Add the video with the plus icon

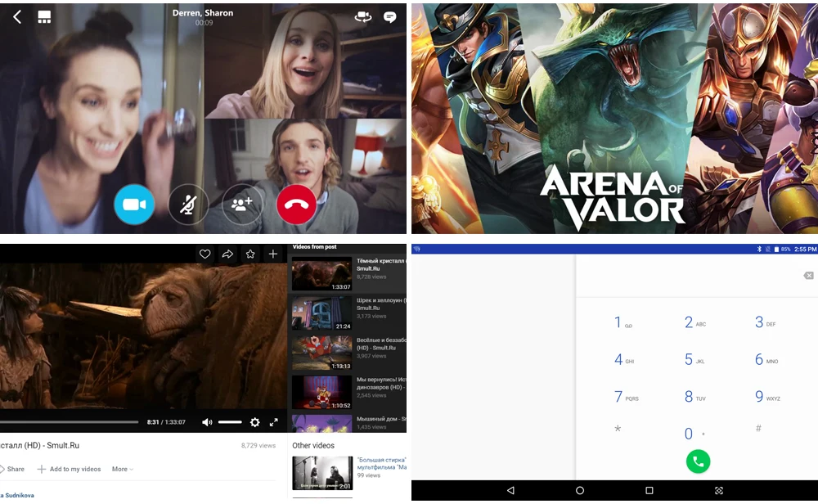coord(273,254)
